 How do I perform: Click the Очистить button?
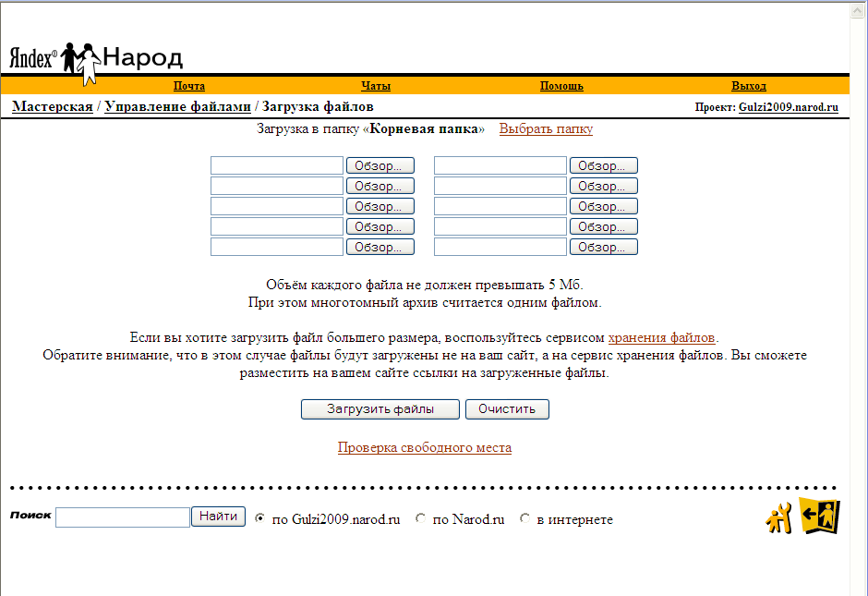click(507, 409)
